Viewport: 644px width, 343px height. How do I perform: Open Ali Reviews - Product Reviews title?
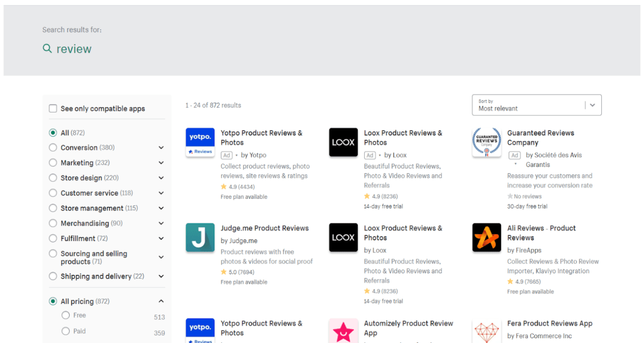[541, 233]
